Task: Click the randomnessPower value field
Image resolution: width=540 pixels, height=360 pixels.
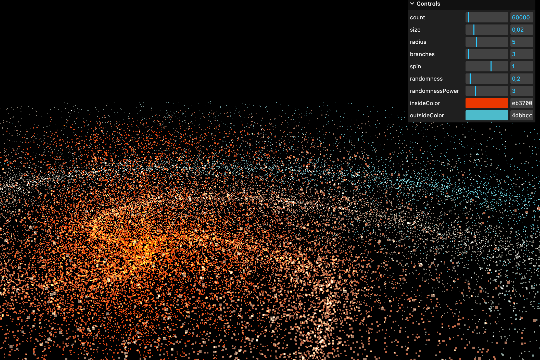Action: coord(521,91)
